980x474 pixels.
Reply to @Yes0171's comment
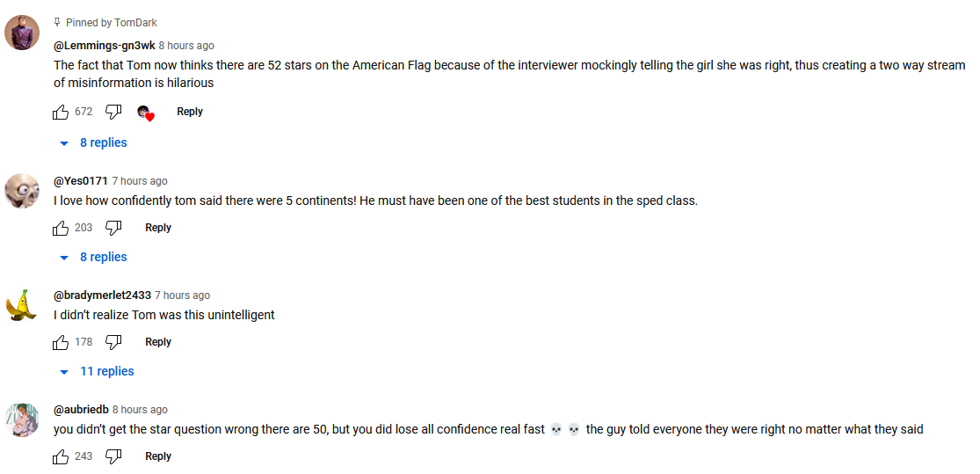[158, 228]
